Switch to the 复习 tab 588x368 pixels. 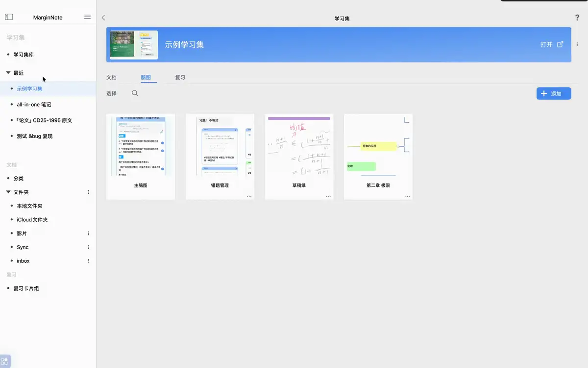tap(180, 77)
